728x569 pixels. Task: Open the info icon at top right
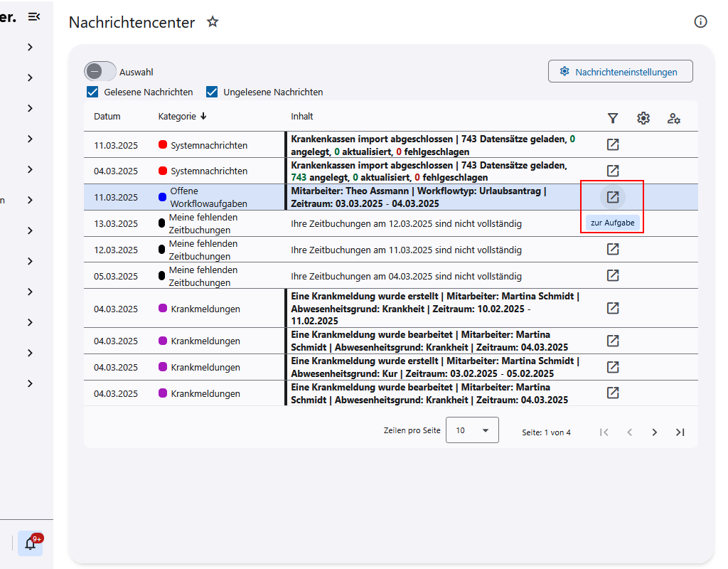[x=700, y=22]
